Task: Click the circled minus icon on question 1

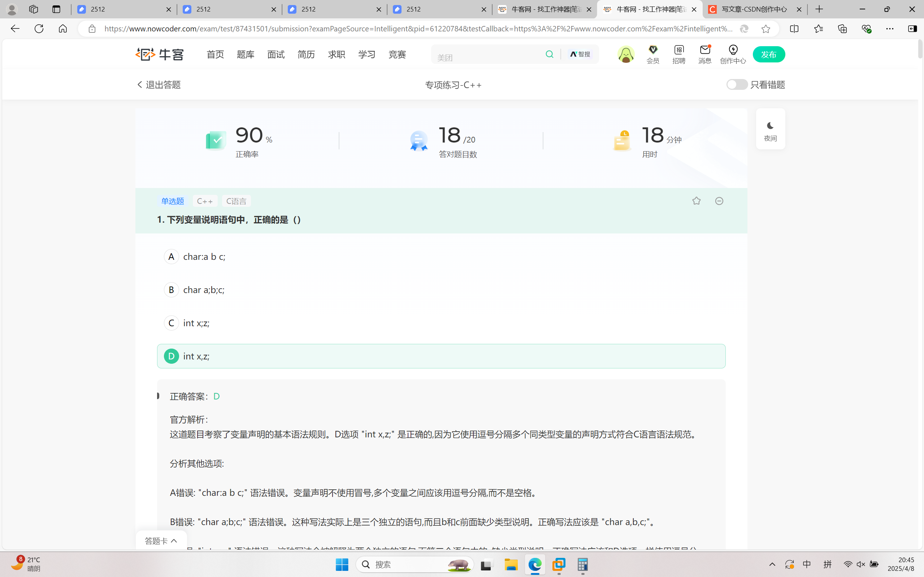Action: (719, 201)
